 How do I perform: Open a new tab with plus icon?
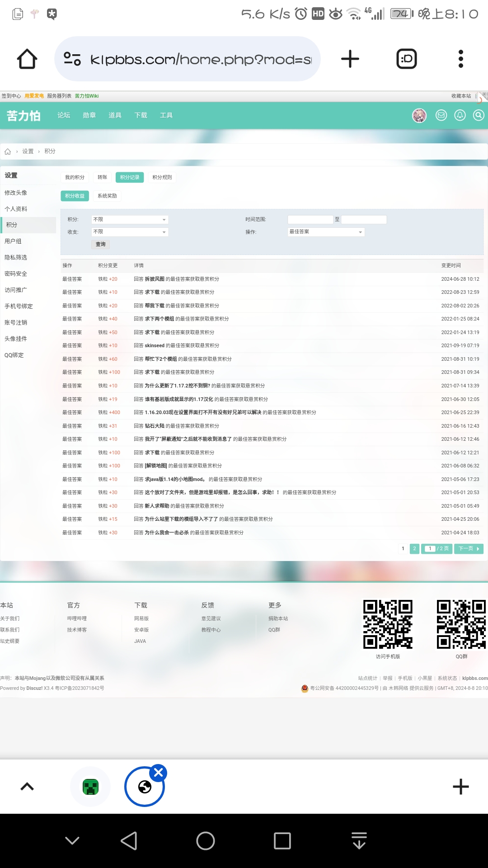pyautogui.click(x=350, y=59)
